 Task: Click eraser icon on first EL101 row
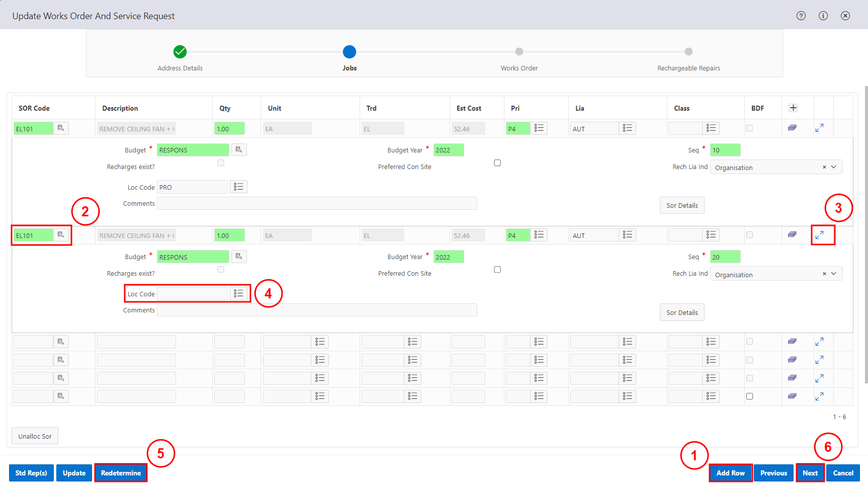(792, 128)
